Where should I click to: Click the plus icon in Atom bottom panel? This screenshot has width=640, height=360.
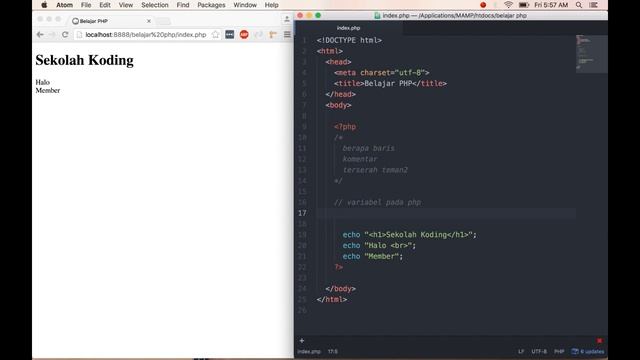pos(302,340)
